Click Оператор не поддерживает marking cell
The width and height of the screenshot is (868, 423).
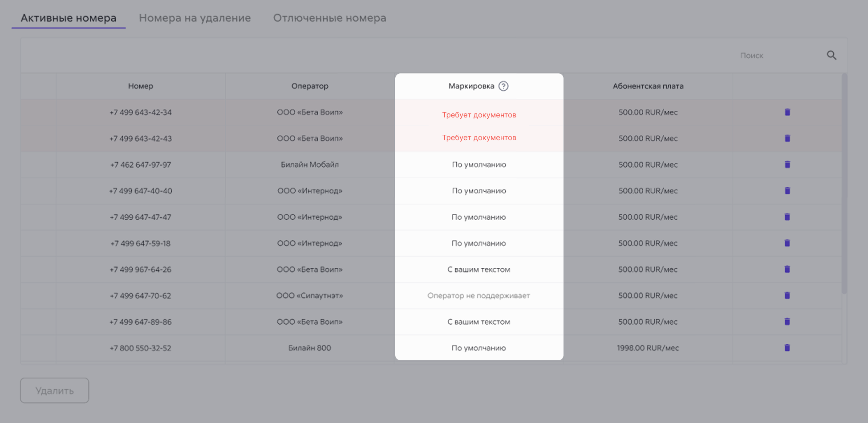(479, 295)
